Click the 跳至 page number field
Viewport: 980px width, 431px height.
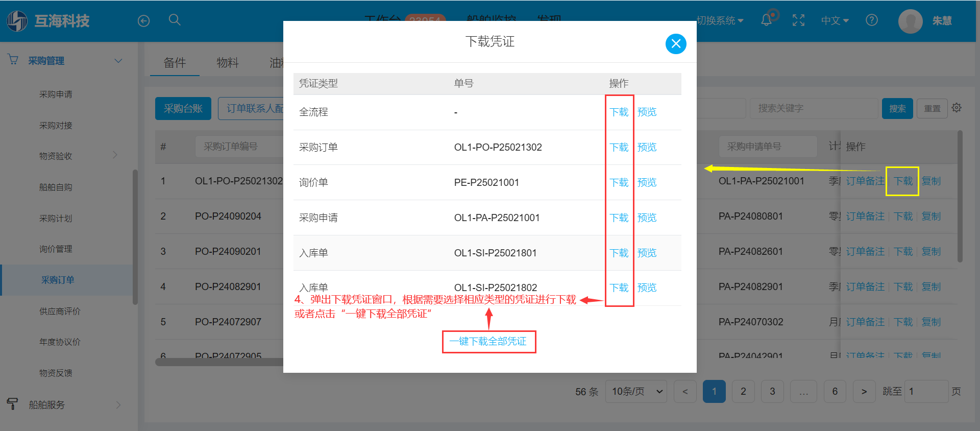point(926,391)
